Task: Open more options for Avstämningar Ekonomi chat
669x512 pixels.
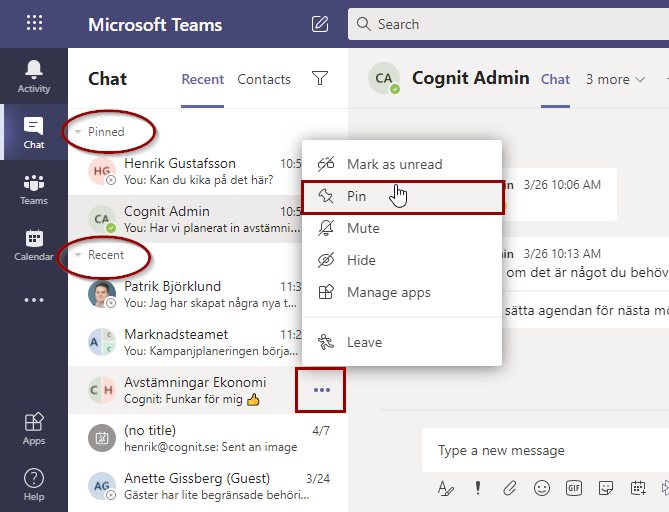Action: (321, 390)
